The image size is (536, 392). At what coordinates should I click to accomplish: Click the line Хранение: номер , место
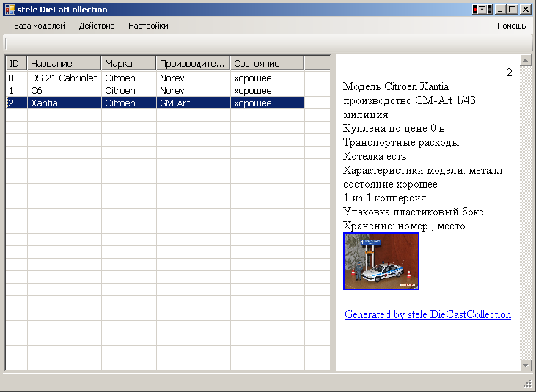pos(404,226)
